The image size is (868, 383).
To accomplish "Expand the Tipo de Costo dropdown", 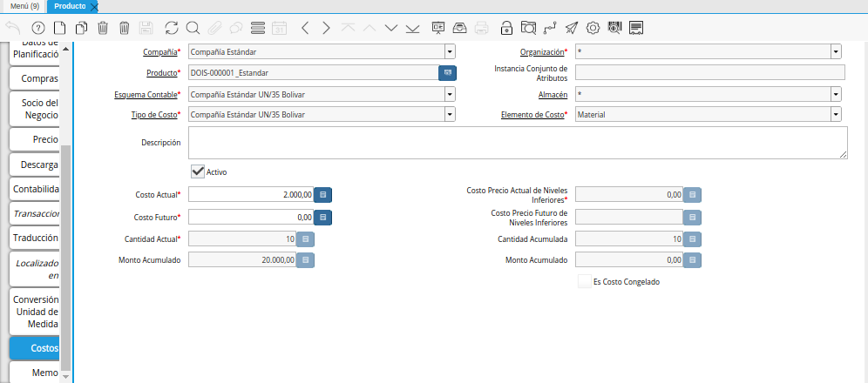I will (x=450, y=114).
